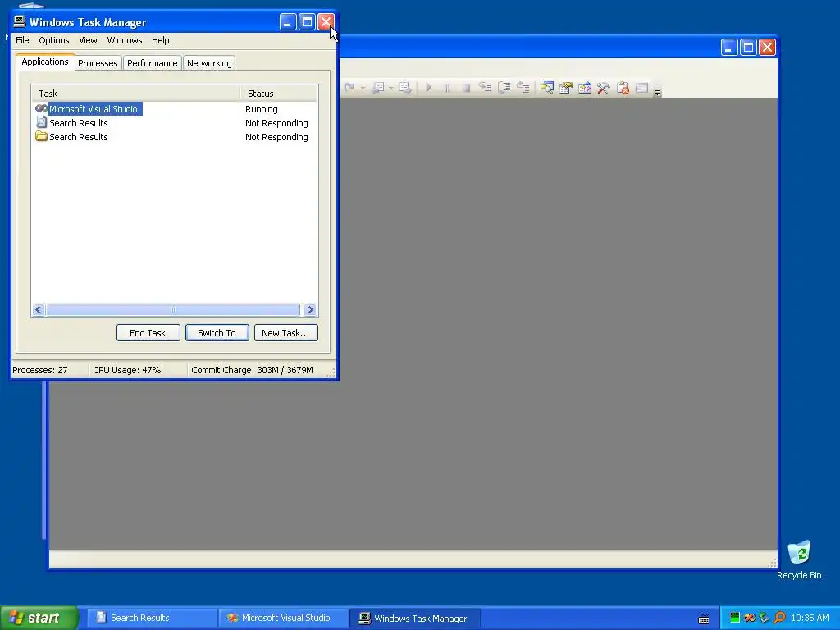Image resolution: width=840 pixels, height=630 pixels.
Task: Click horizontal scrollbar right arrow
Action: 310,309
